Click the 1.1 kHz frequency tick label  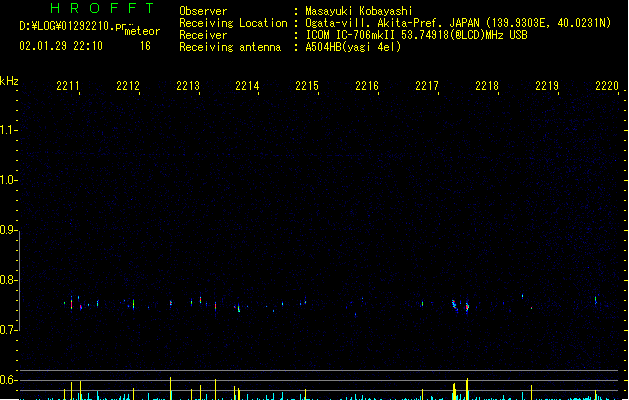point(7,130)
